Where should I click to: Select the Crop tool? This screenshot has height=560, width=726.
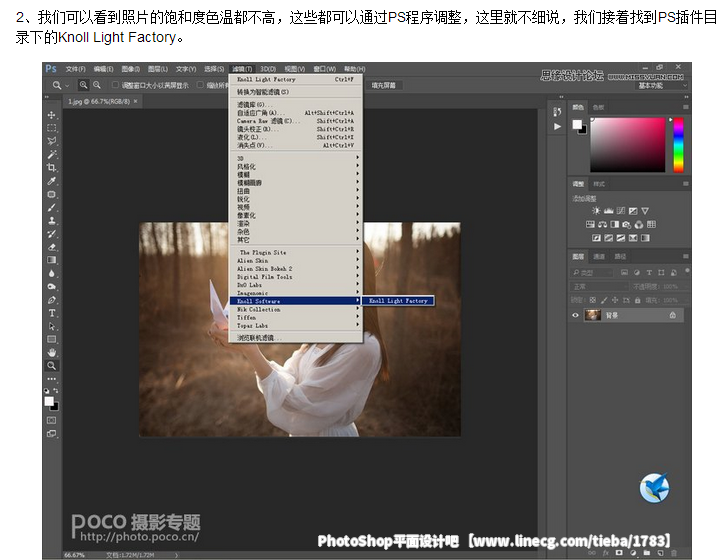coord(51,167)
